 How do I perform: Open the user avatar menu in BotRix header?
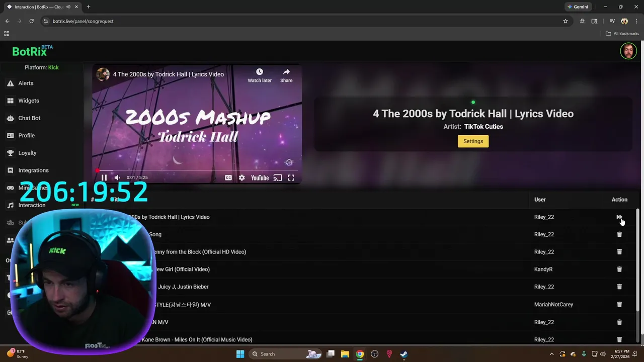tap(628, 51)
